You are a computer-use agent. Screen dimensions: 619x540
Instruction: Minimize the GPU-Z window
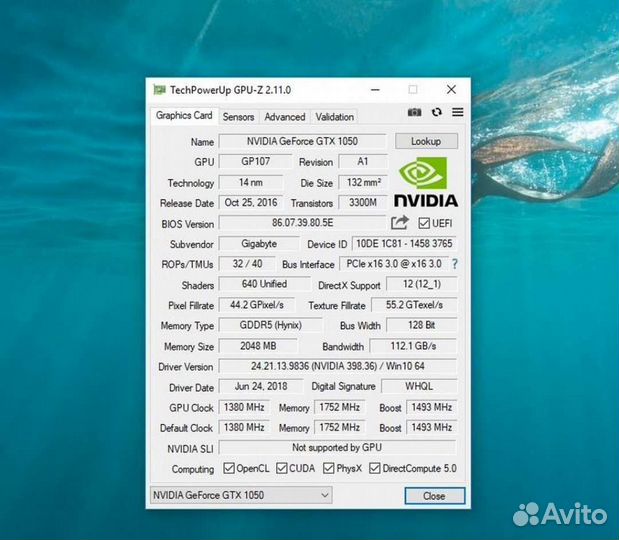point(375,90)
